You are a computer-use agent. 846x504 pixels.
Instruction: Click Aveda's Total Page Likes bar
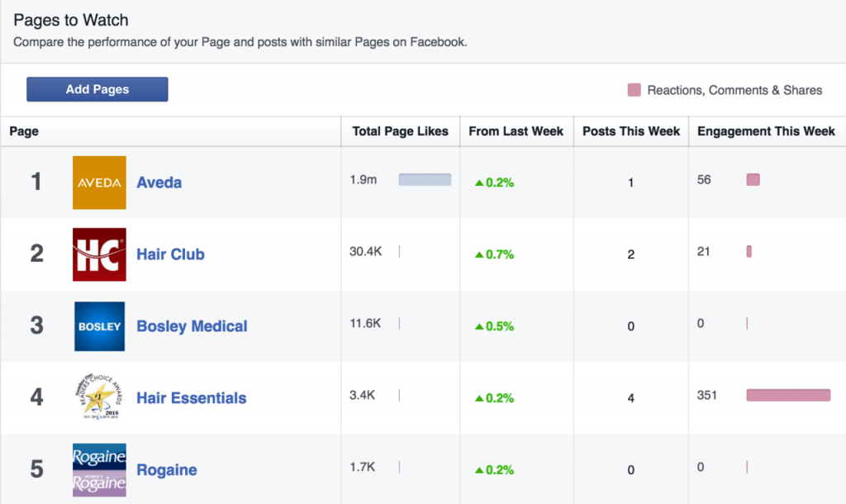click(x=425, y=179)
